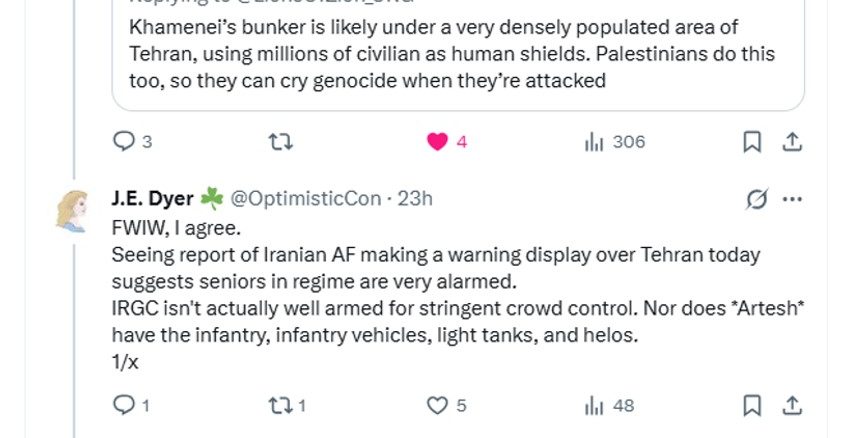Bookmark J.E. Dyer's tweet
The height and width of the screenshot is (438, 844).
click(752, 405)
